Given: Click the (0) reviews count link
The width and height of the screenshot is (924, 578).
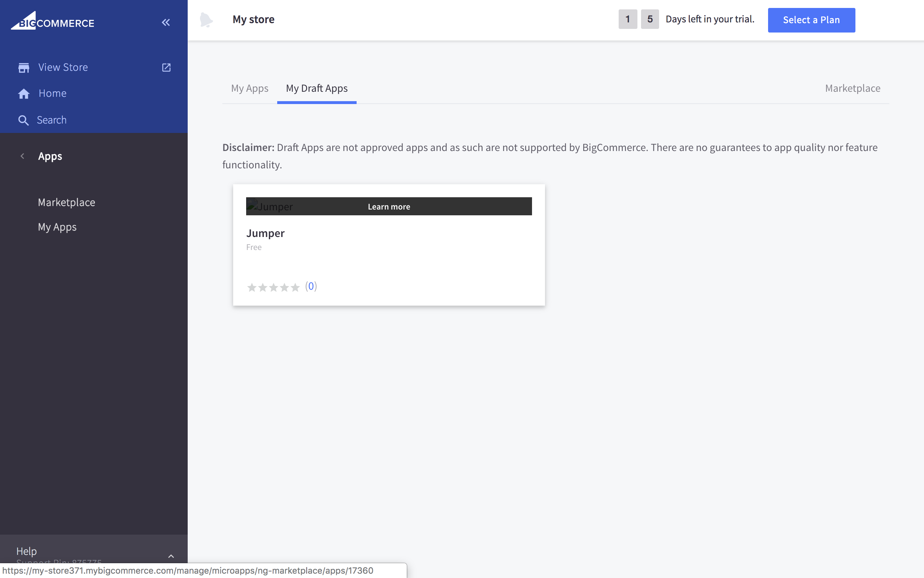Looking at the screenshot, I should coord(311,286).
